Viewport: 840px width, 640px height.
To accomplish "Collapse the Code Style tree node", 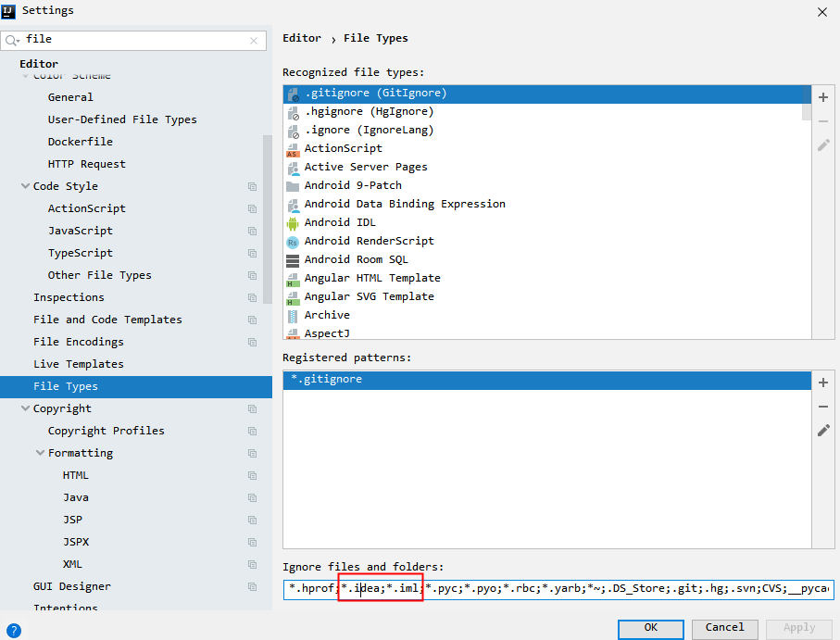I will 25,186.
